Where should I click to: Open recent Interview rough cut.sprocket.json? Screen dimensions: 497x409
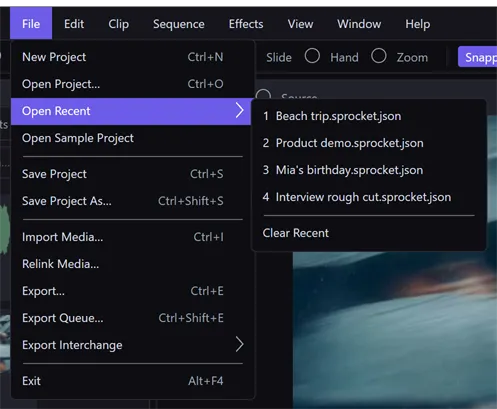click(x=368, y=197)
